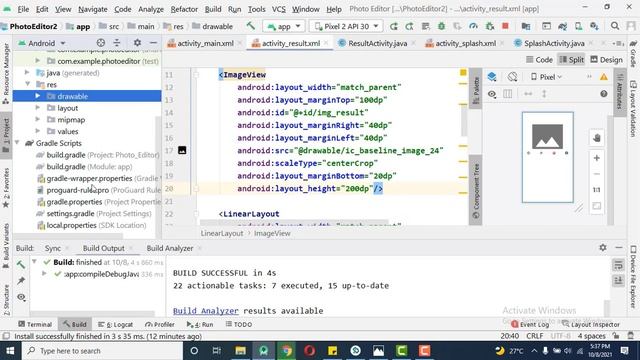Expand the mipmap folder

[38, 120]
